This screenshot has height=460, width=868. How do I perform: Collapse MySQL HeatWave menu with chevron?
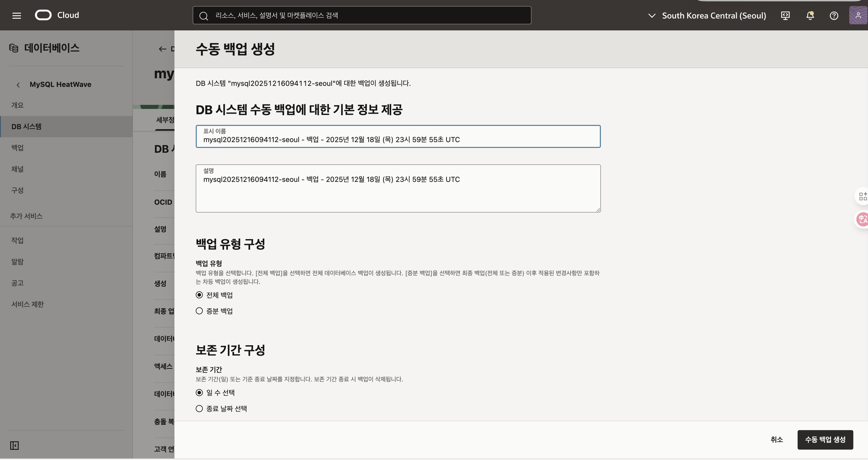pos(18,85)
